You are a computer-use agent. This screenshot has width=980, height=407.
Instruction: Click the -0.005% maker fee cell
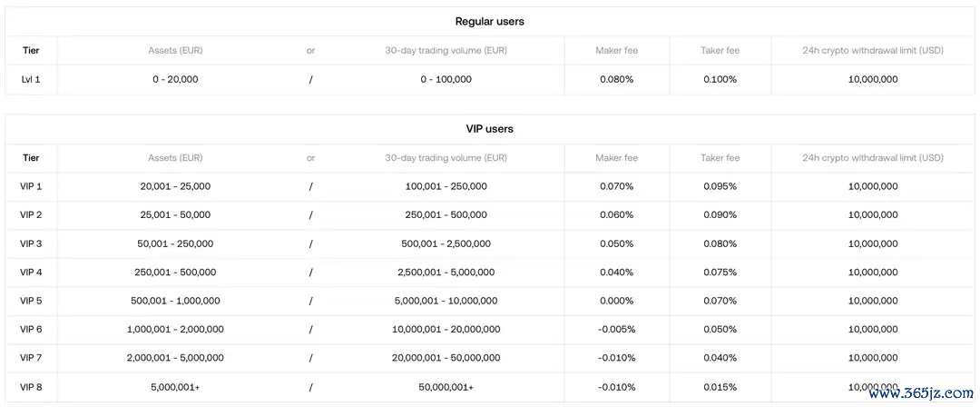616,330
